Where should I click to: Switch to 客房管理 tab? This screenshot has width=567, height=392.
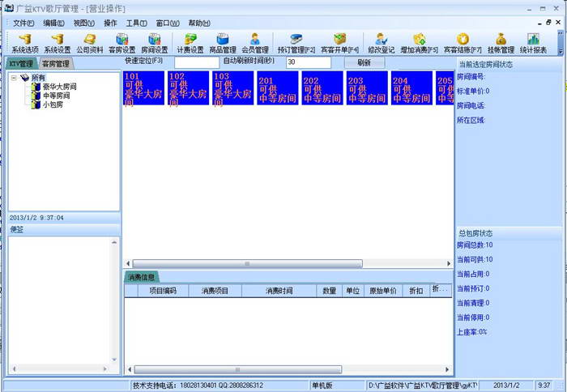[55, 64]
